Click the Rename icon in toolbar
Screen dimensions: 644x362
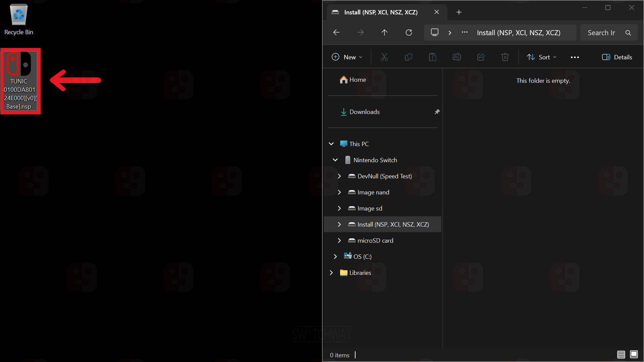click(457, 57)
